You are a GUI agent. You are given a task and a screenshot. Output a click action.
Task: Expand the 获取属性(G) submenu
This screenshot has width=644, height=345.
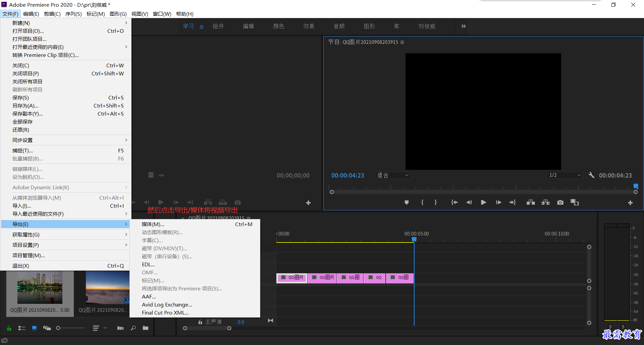click(65, 234)
